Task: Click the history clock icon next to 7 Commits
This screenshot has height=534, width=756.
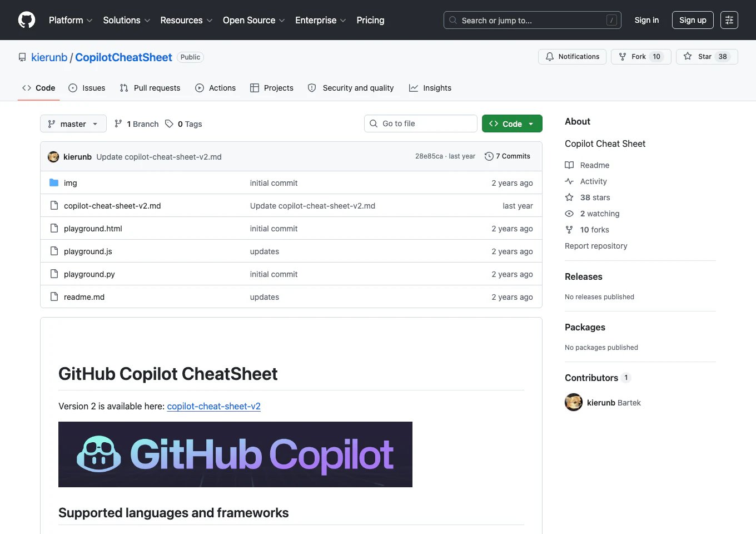Action: point(489,156)
